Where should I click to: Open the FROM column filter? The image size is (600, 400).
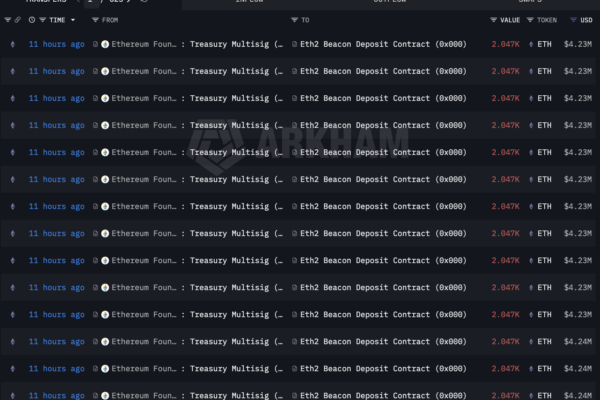pyautogui.click(x=95, y=19)
